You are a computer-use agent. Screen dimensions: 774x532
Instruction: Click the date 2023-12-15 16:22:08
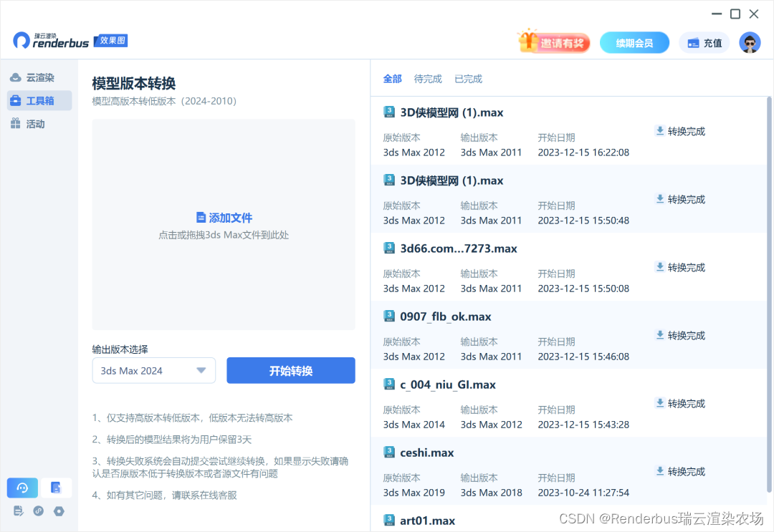583,153
